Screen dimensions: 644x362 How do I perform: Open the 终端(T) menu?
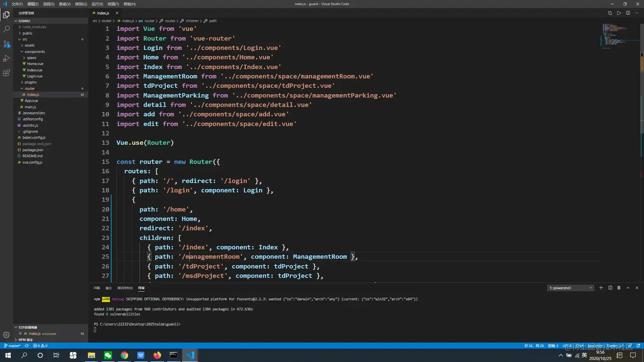tap(113, 4)
